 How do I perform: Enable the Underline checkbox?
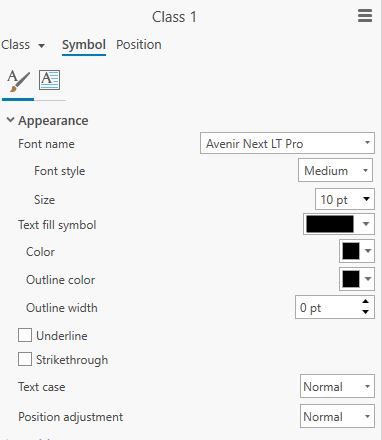point(25,335)
